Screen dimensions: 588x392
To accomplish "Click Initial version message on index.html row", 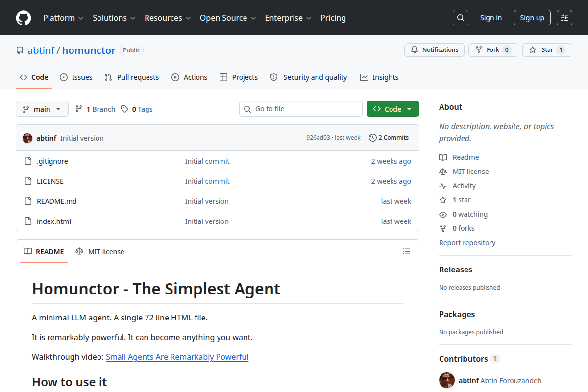I will pyautogui.click(x=207, y=221).
